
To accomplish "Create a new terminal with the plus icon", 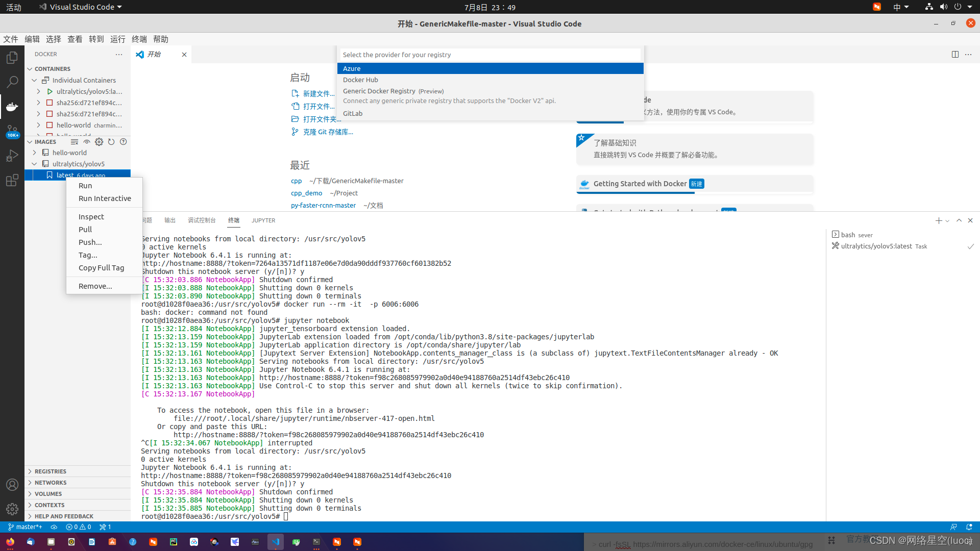I will tap(938, 220).
